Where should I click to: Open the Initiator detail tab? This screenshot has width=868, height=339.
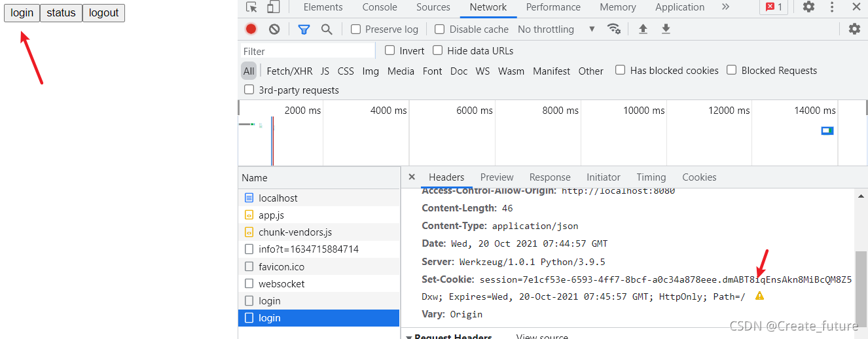pyautogui.click(x=604, y=177)
